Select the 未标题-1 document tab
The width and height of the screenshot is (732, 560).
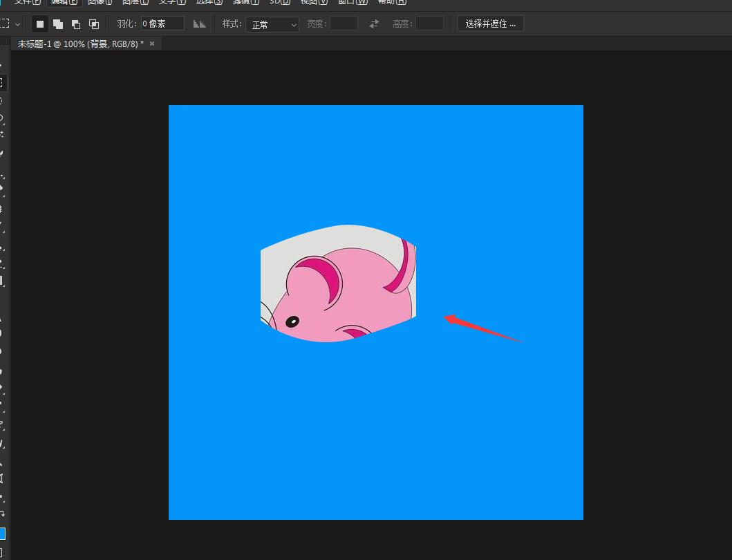[x=80, y=44]
